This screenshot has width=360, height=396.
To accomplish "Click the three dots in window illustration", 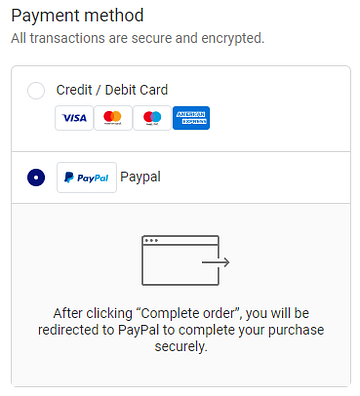I will tap(151, 240).
